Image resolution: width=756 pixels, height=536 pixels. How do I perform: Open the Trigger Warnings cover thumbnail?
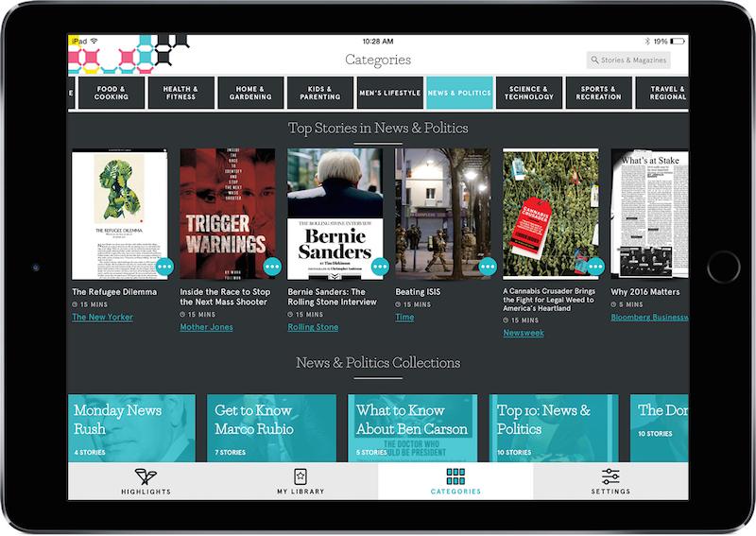[228, 214]
